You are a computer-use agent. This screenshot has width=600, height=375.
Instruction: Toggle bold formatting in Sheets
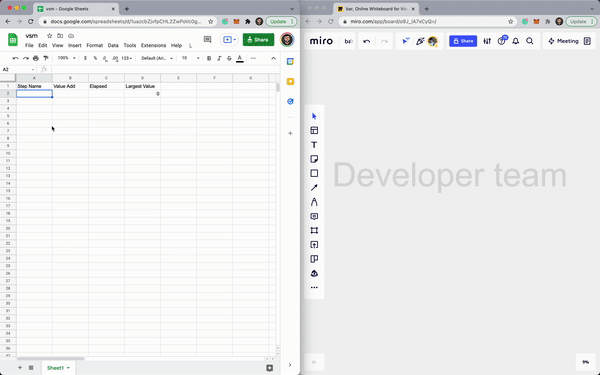click(x=209, y=58)
